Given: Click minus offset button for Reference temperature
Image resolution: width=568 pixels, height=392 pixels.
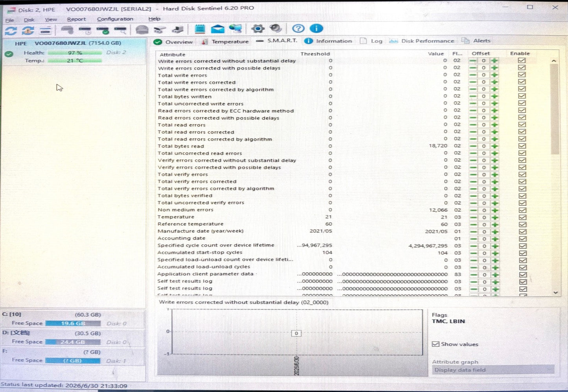Looking at the screenshot, I should pos(473,225).
